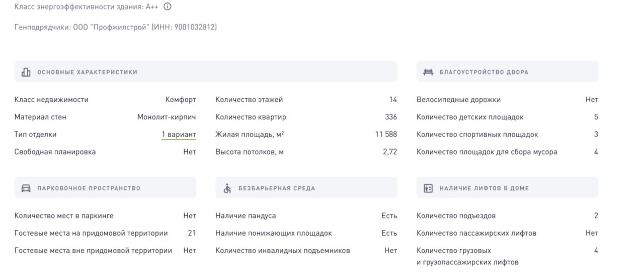Image resolution: width=644 pixels, height=274 pixels.
Task: Click the Генподрядчики ООО "Профжилстрой" line
Action: pos(116,27)
